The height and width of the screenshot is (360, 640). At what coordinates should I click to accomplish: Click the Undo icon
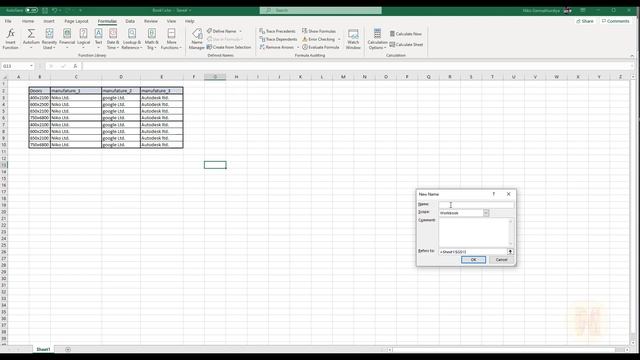54,10
